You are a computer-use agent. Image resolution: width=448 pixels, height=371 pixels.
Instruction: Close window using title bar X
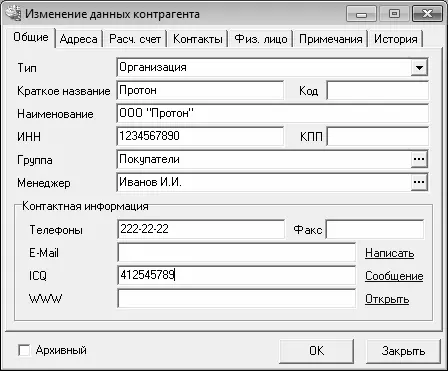point(427,14)
